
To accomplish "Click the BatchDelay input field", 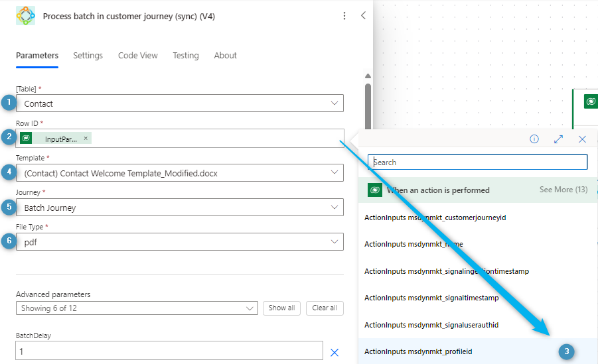I will pyautogui.click(x=169, y=351).
